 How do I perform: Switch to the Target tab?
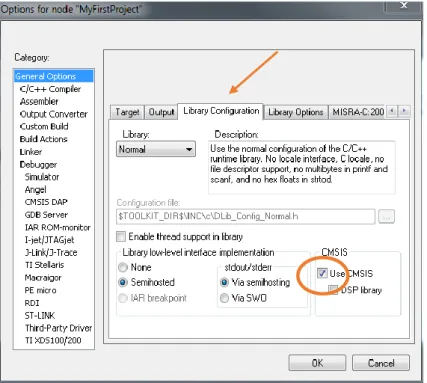(127, 112)
